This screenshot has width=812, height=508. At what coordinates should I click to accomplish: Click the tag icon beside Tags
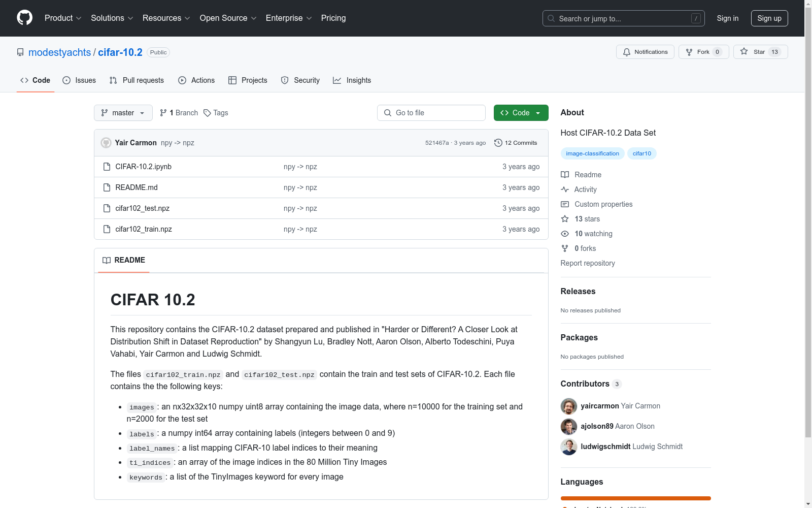pos(207,113)
